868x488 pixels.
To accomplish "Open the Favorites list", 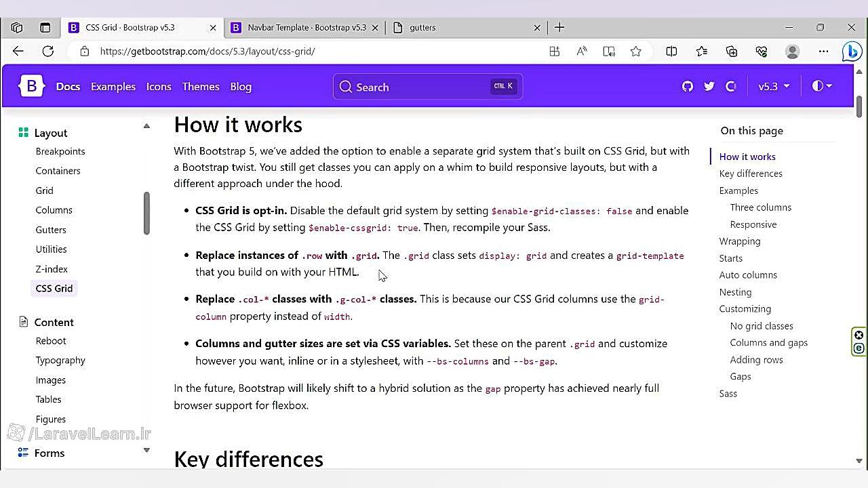I will tap(702, 51).
